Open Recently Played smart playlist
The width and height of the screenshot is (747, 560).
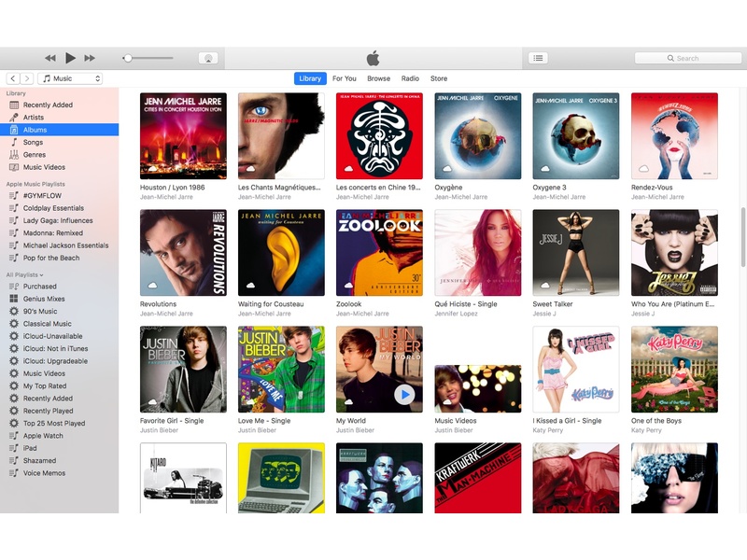[x=59, y=411]
